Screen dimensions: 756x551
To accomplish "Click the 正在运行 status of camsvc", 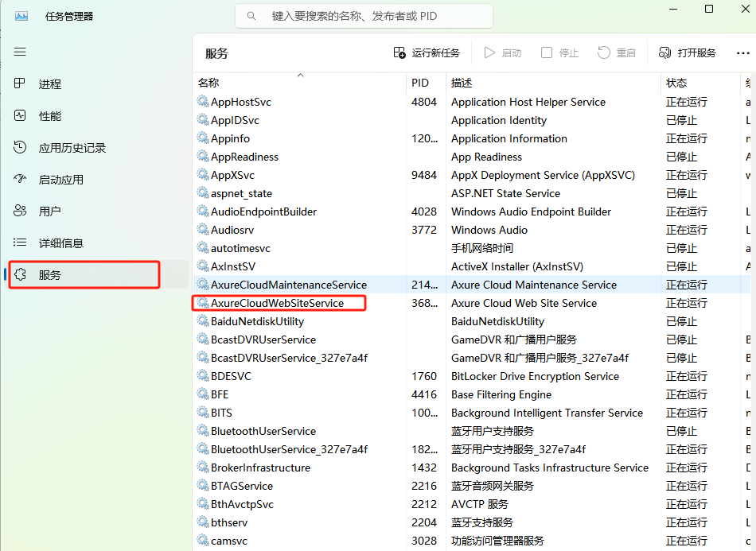I will click(x=687, y=541).
